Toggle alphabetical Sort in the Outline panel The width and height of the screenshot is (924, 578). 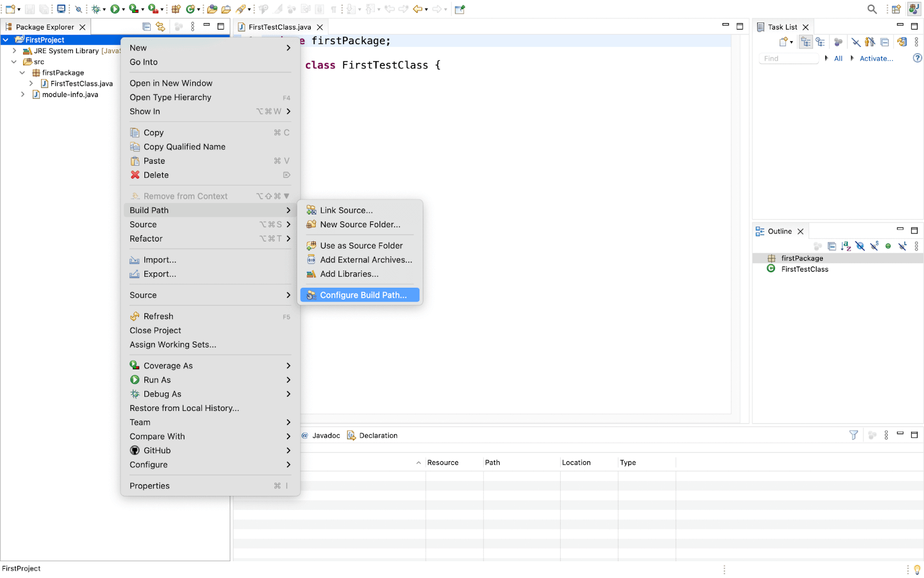pos(846,246)
